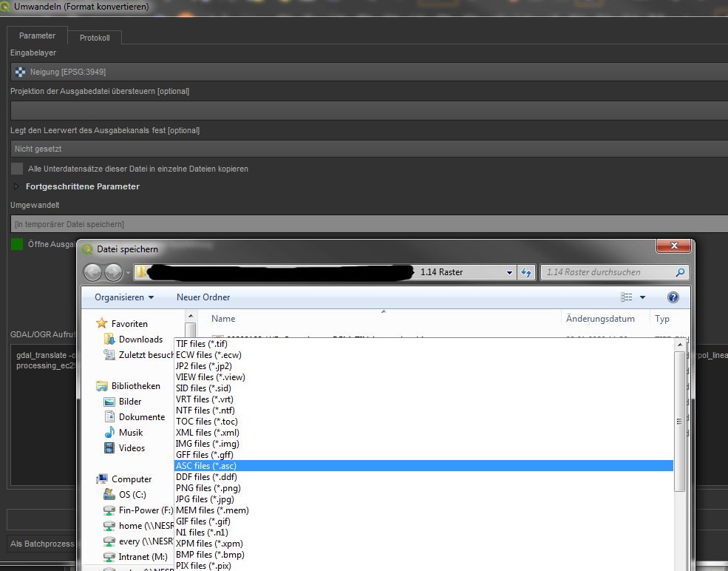Sort files by the Typ column header

point(662,319)
